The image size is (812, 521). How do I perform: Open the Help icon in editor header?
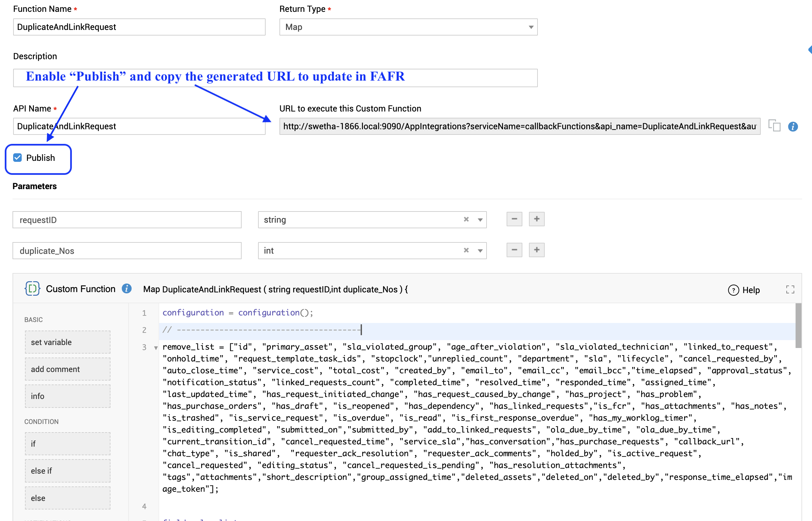(x=733, y=290)
